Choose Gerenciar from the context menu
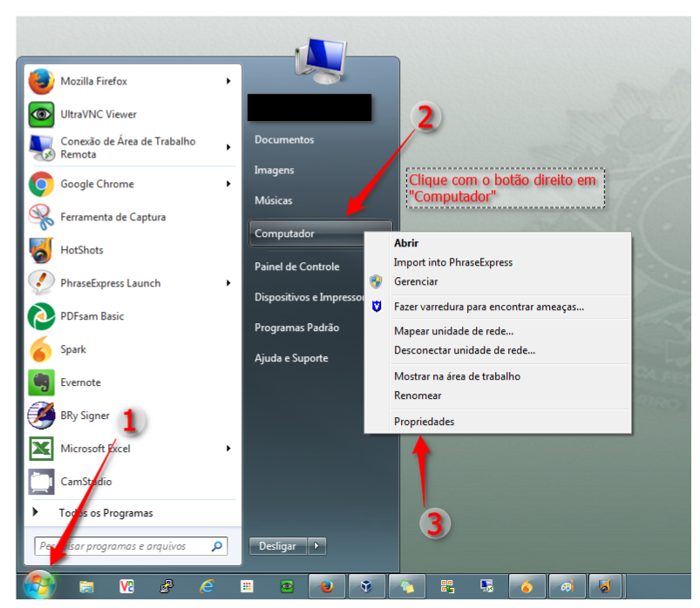 coord(498,281)
